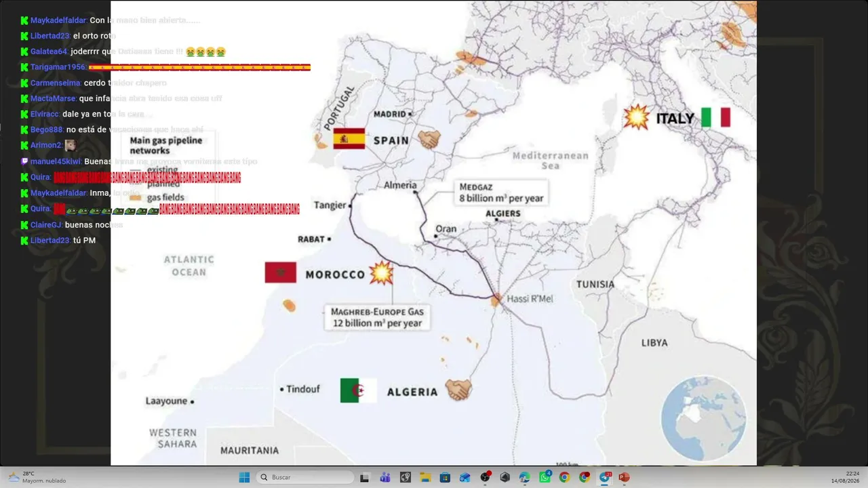Viewport: 868px width, 488px height.
Task: Open Outlook from the taskbar
Action: pyautogui.click(x=465, y=477)
